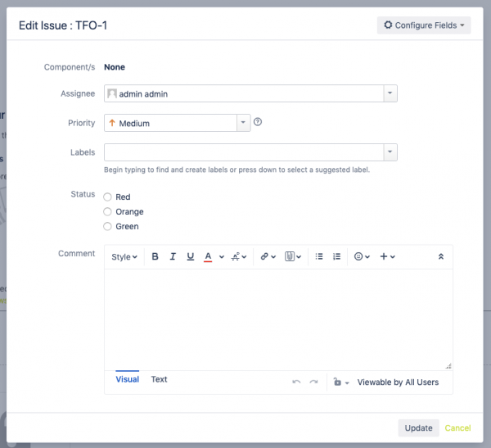
Task: Insert a numbered list in comment
Action: [x=336, y=256]
